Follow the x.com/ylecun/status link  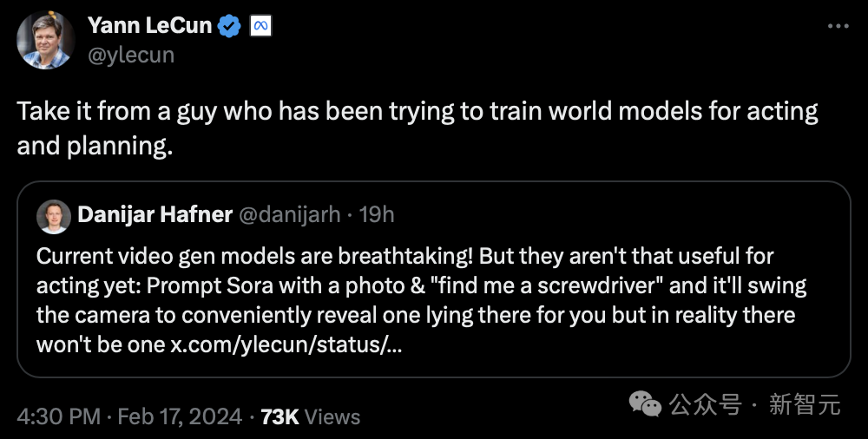point(286,344)
